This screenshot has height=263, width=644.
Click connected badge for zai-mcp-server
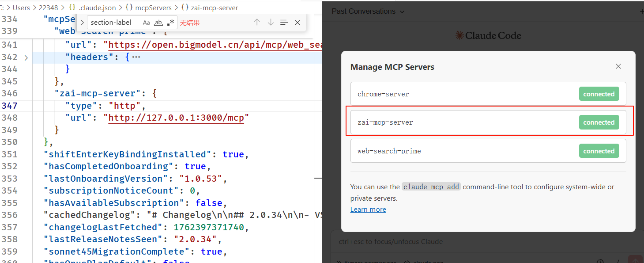599,122
